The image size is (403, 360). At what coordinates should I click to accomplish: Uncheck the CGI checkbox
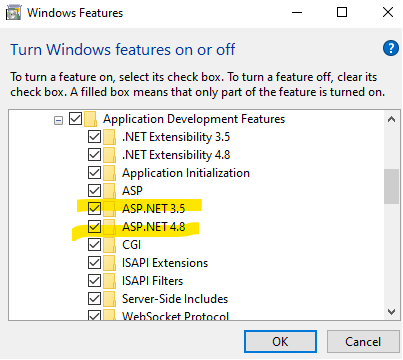(94, 244)
